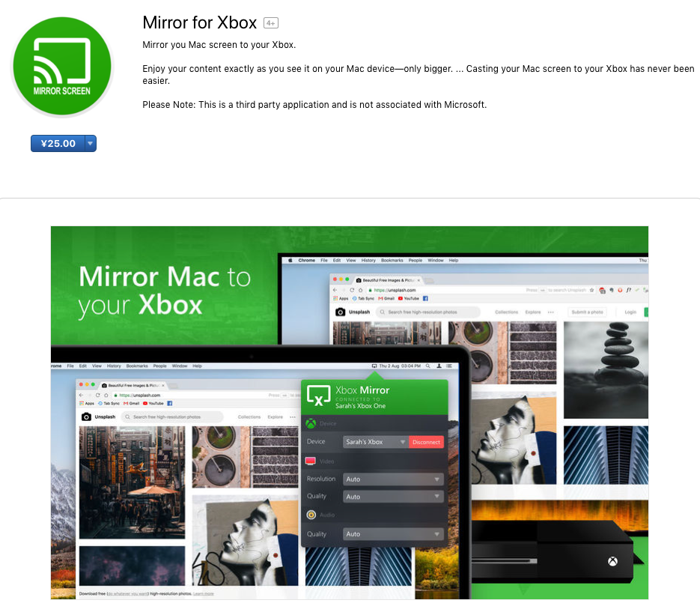Open the Window menu in the laptop's menu bar
This screenshot has height=609, width=700.
pos(180,366)
